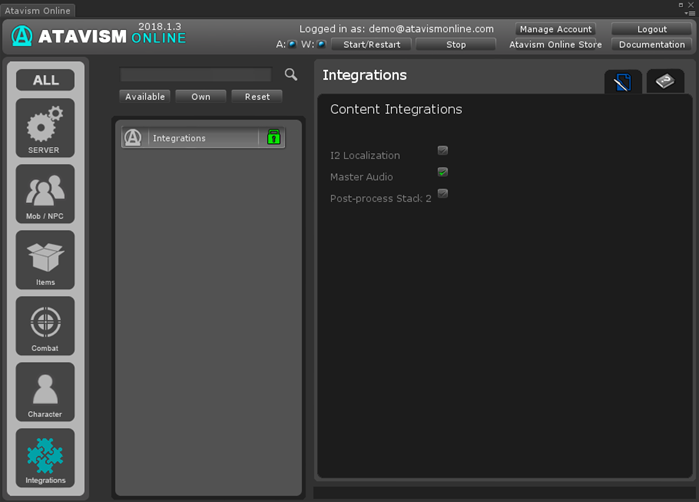Toggle the Post-process Stack 2 checkbox
The width and height of the screenshot is (699, 502).
[442, 194]
